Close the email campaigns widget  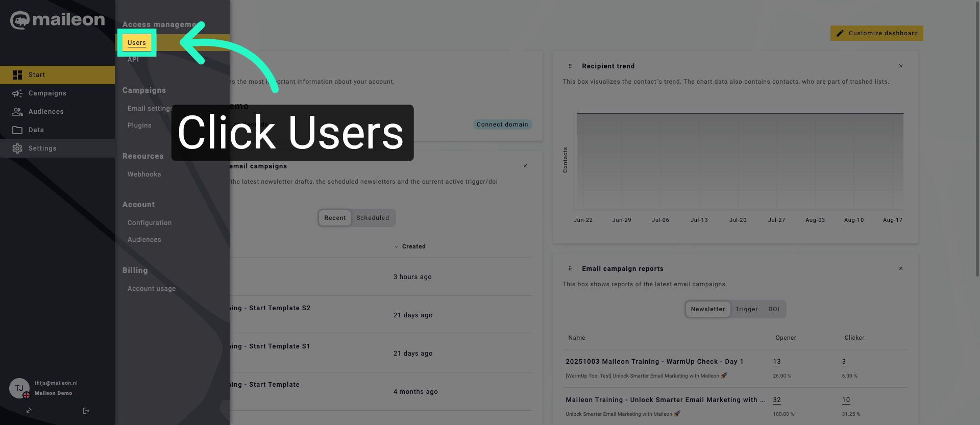[x=525, y=166]
